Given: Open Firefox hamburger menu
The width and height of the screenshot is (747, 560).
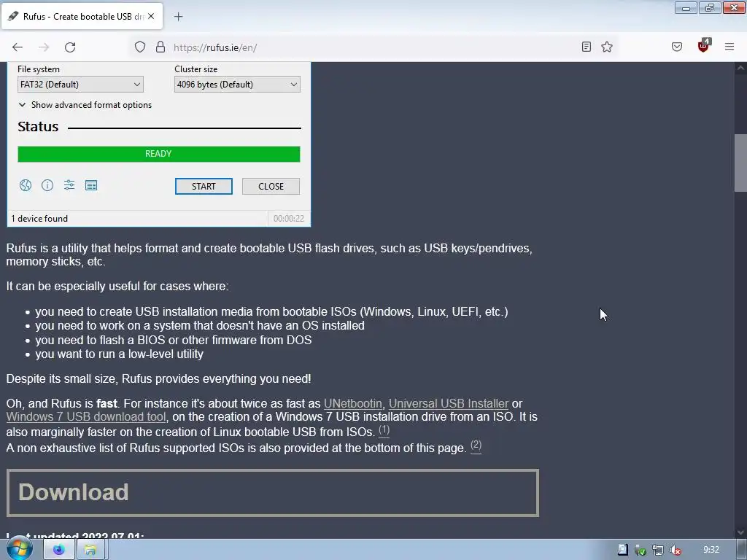Looking at the screenshot, I should [729, 47].
